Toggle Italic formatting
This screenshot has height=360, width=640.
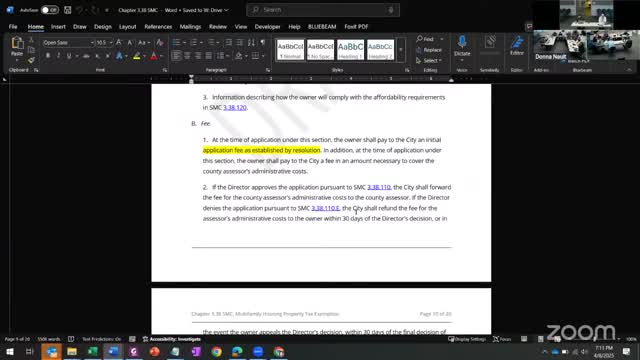[x=58, y=56]
